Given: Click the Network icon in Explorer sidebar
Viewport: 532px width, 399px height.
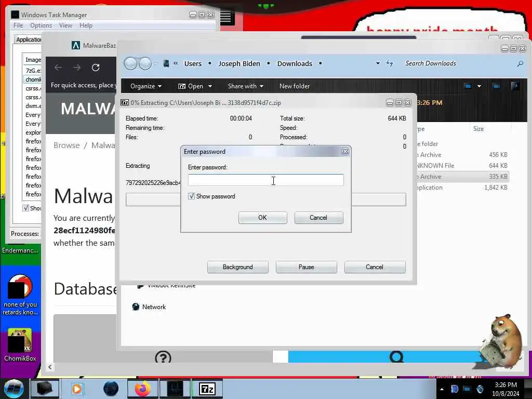Looking at the screenshot, I should (136, 307).
